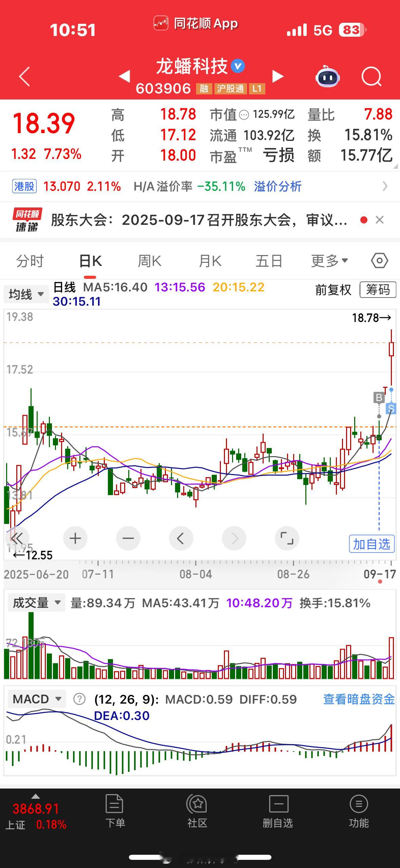The height and width of the screenshot is (868, 400).
Task: Expand the 更多 period dropdown
Action: (x=329, y=261)
